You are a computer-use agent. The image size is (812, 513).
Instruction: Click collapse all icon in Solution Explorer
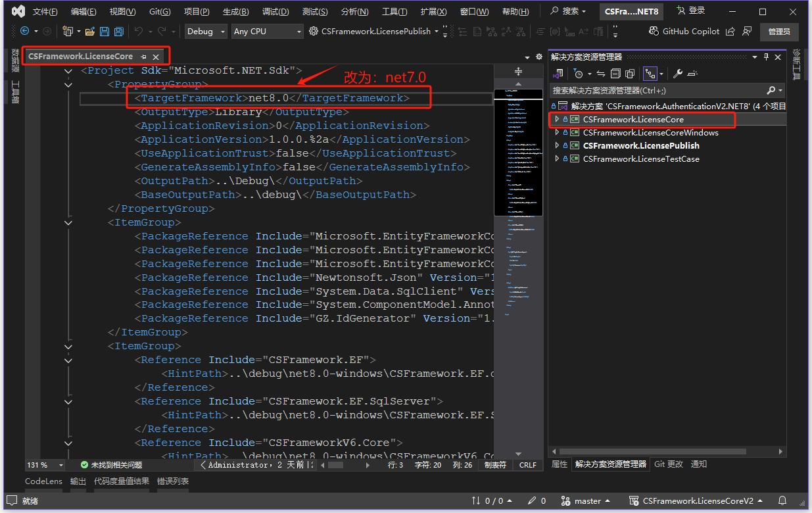pos(615,74)
